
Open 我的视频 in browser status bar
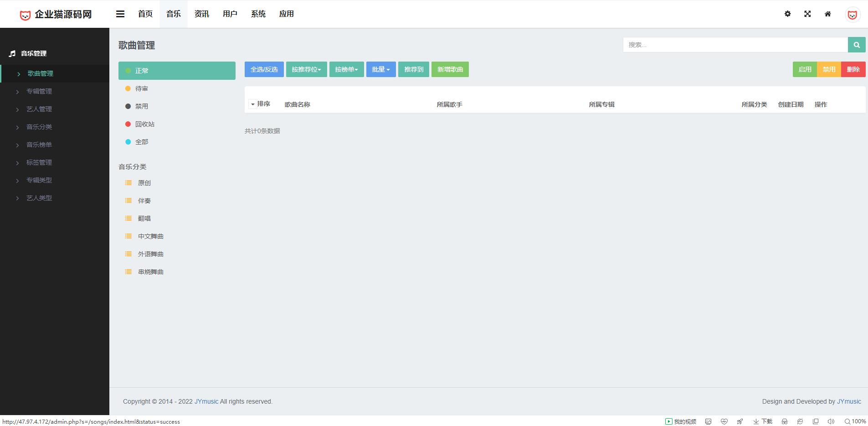tap(681, 421)
